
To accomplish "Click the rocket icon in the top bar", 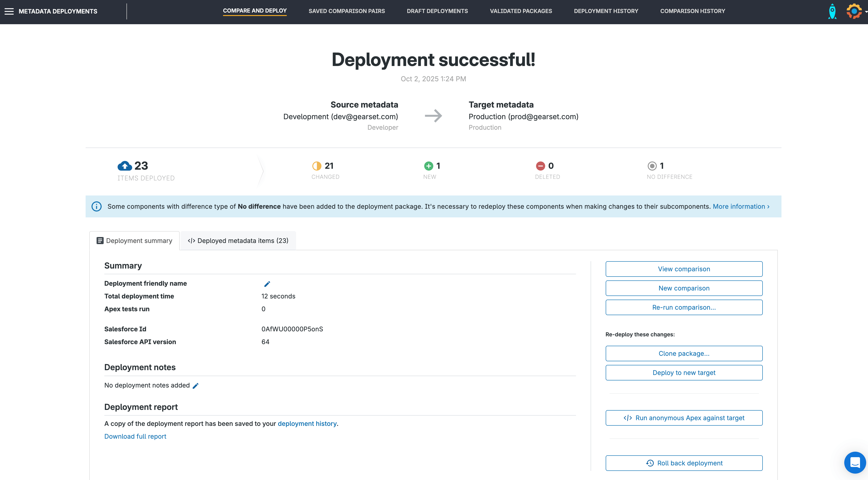I will click(x=832, y=12).
